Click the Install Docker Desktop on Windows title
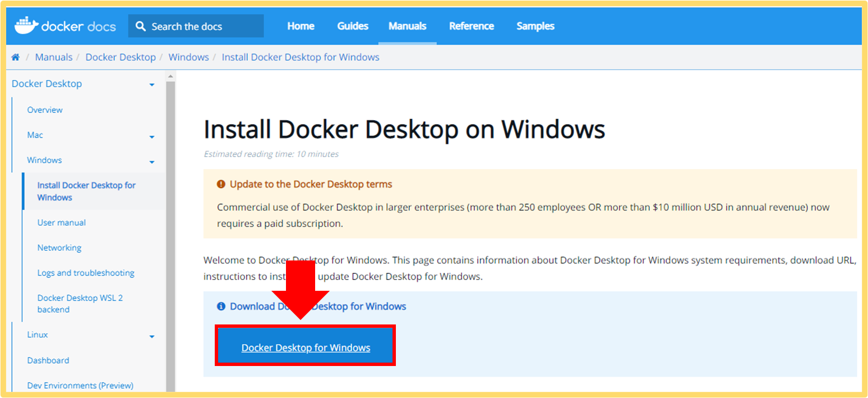 404,130
